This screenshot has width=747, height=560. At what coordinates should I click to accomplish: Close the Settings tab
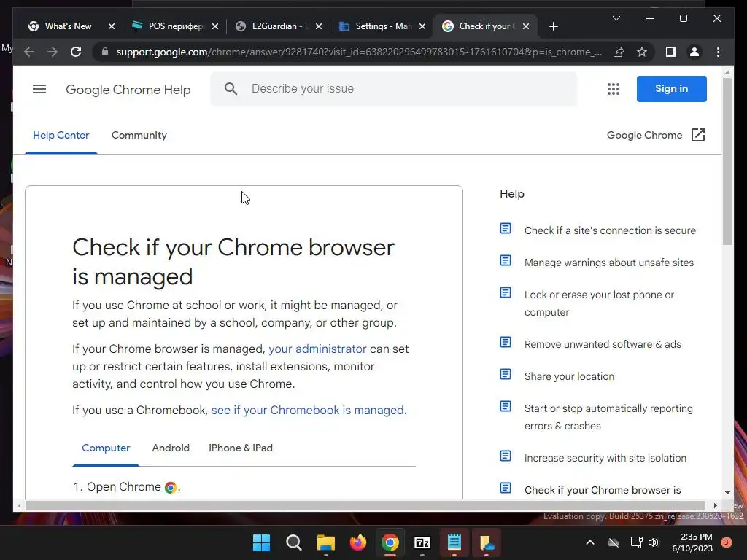tap(422, 26)
